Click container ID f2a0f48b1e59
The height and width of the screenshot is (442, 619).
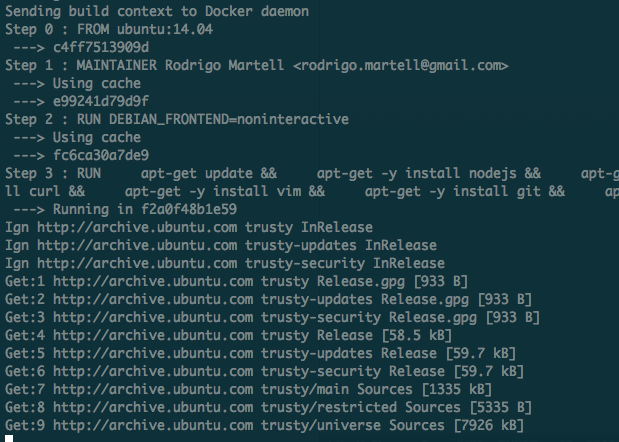(189, 209)
